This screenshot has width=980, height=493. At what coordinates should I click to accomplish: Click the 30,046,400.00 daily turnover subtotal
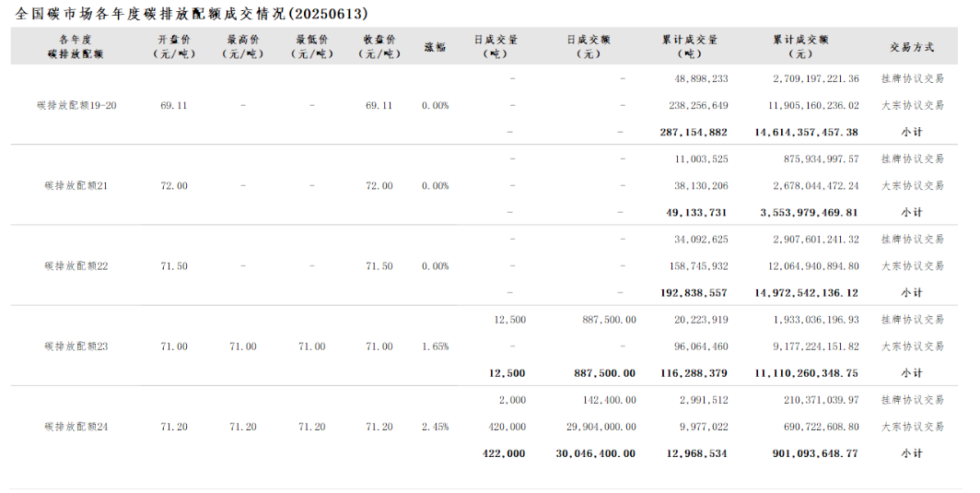tap(596, 453)
